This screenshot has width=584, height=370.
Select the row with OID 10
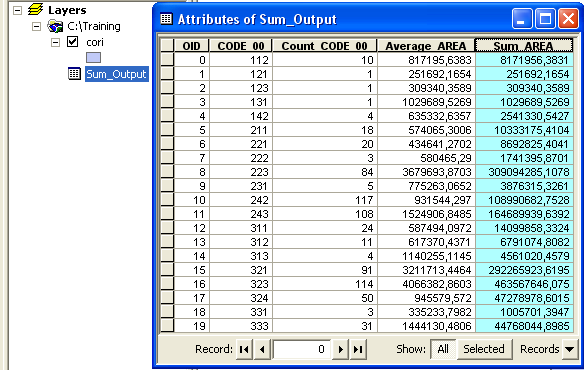click(167, 200)
